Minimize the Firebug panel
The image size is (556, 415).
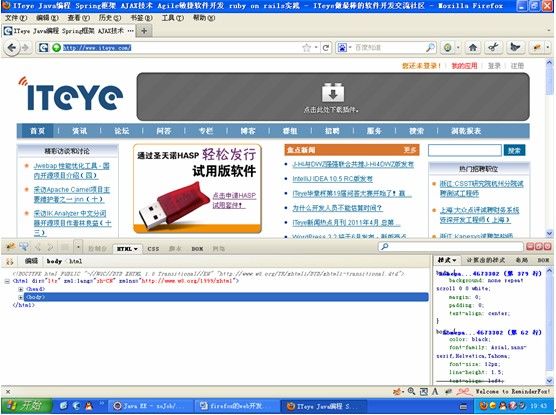coord(530,247)
